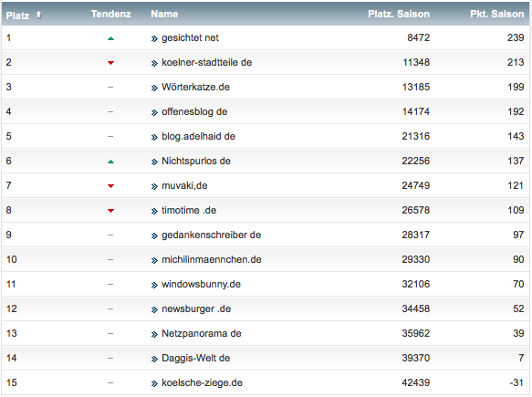Click neutral trend dash for Wörterkatze.de
532x397 pixels.
coord(110,88)
